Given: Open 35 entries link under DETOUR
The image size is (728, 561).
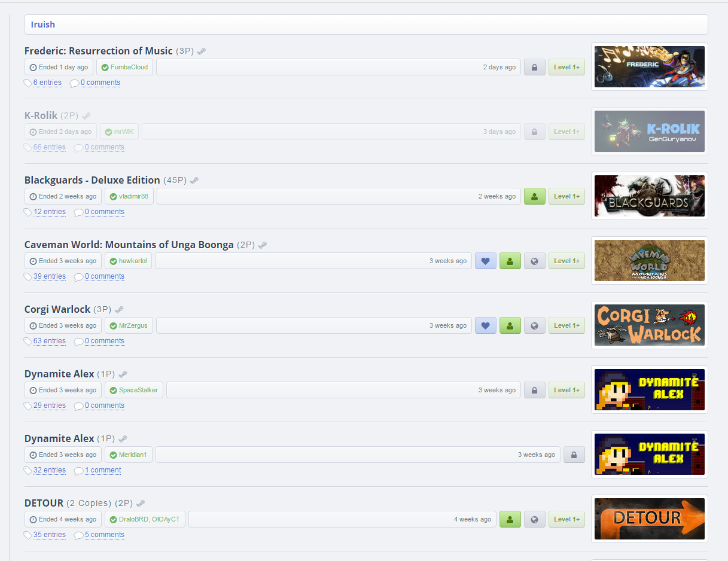Looking at the screenshot, I should pos(50,535).
